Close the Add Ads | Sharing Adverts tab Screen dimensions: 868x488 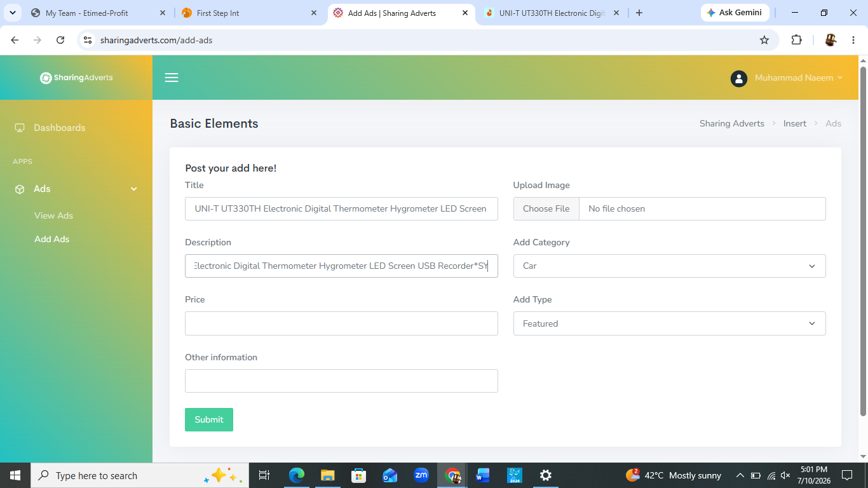click(x=465, y=13)
